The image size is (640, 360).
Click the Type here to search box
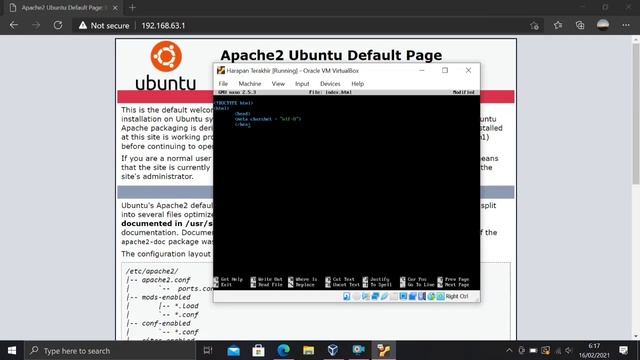110,351
